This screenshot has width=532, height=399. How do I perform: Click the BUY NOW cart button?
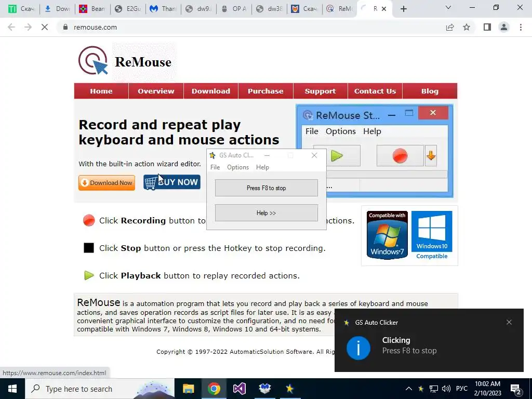(x=171, y=182)
